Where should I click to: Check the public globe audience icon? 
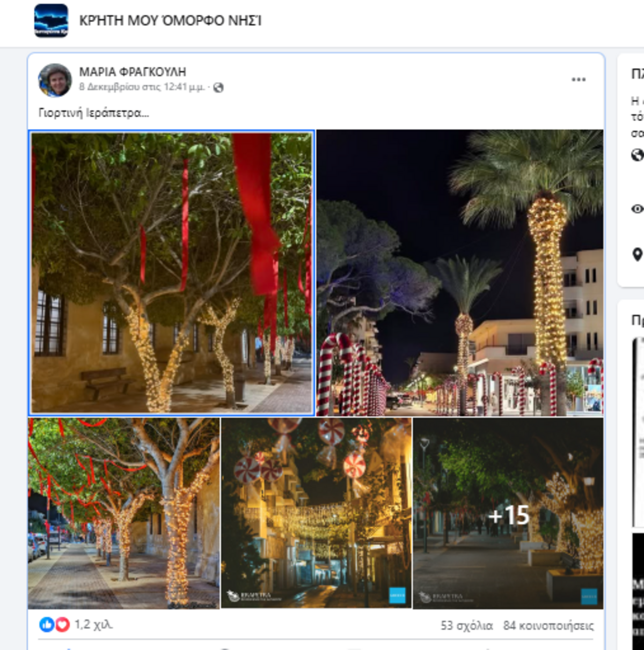click(x=218, y=87)
